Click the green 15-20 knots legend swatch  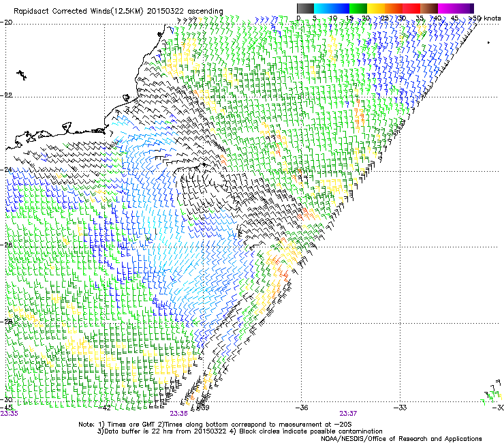tap(358, 8)
